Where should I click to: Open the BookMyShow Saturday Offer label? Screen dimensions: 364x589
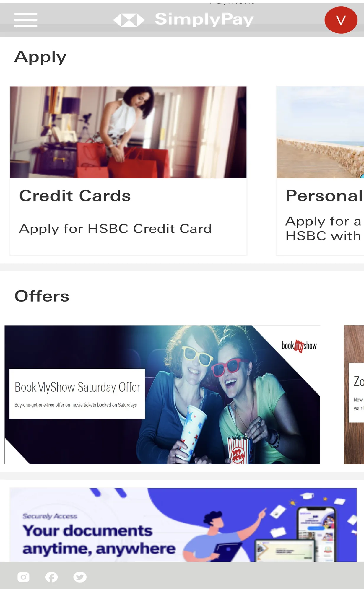pos(77,387)
